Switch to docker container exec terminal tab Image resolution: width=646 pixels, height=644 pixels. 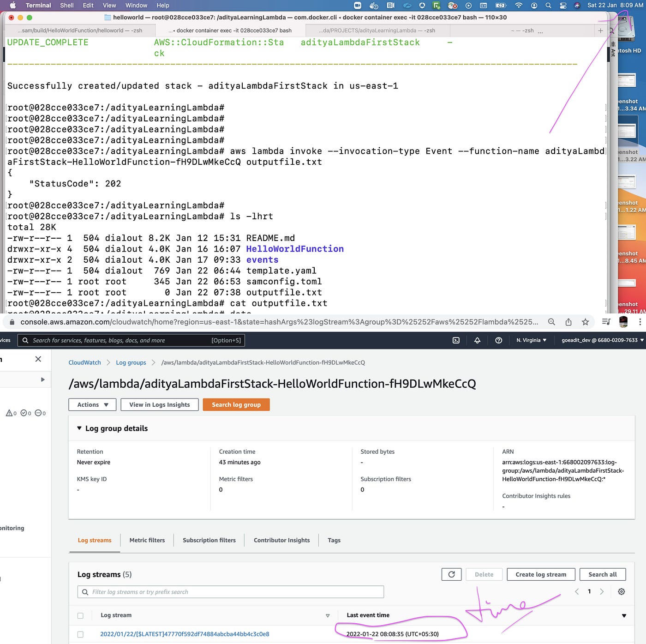[x=231, y=30]
